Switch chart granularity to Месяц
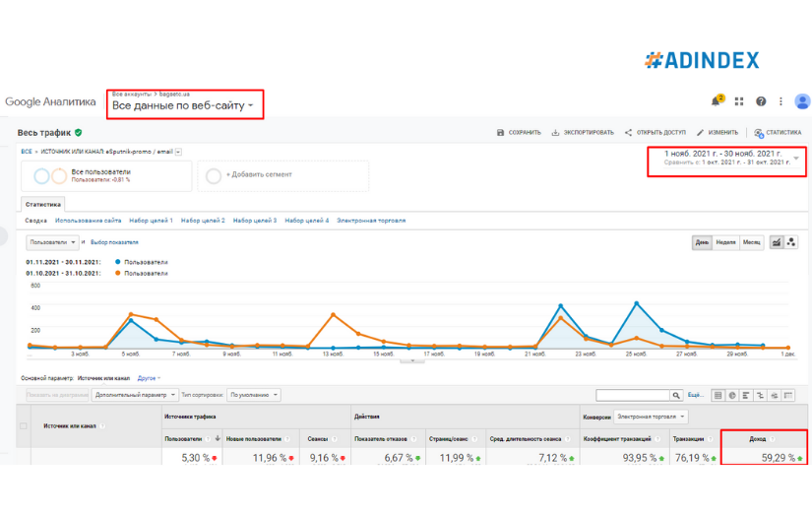The height and width of the screenshot is (517, 812). (751, 242)
